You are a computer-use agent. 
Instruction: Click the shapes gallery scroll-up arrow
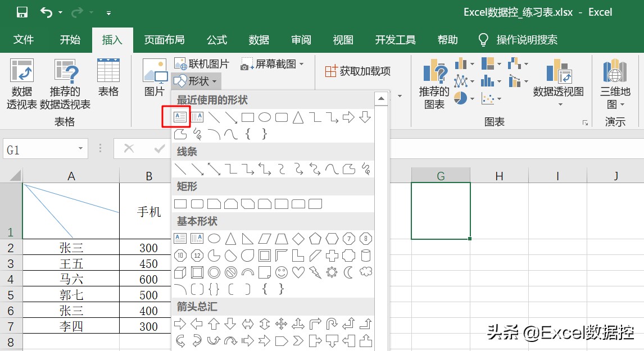(x=381, y=98)
